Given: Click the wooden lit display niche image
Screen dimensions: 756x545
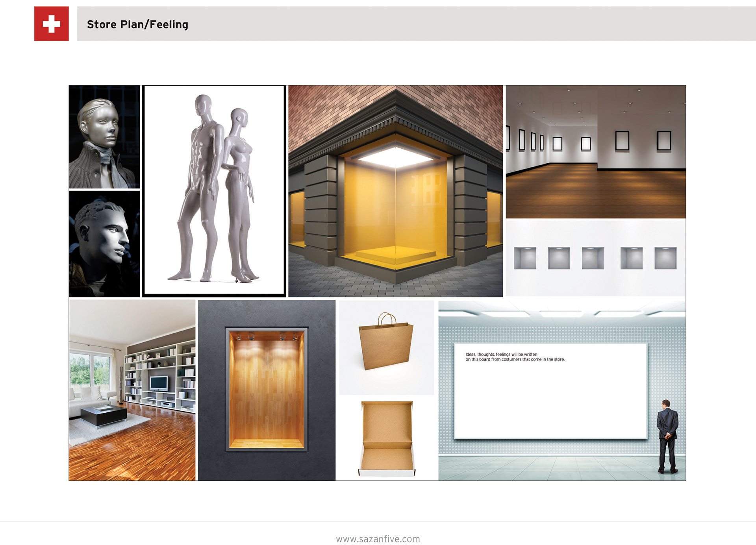Looking at the screenshot, I should (267, 390).
